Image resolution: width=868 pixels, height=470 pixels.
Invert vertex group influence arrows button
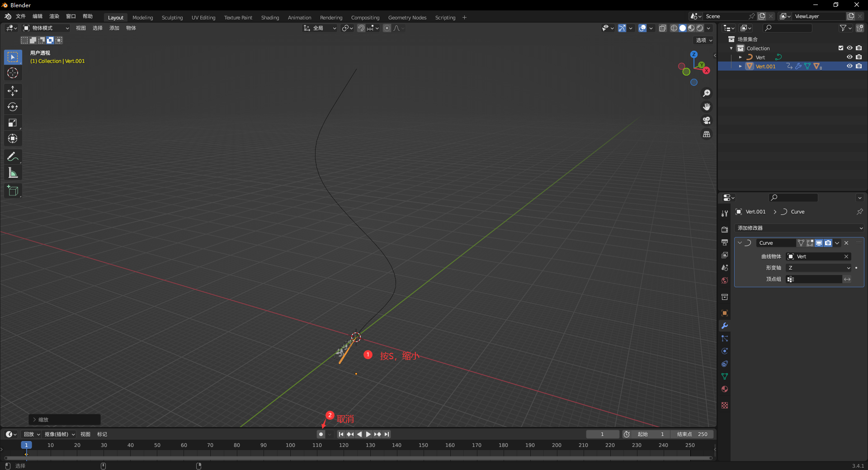pos(847,279)
